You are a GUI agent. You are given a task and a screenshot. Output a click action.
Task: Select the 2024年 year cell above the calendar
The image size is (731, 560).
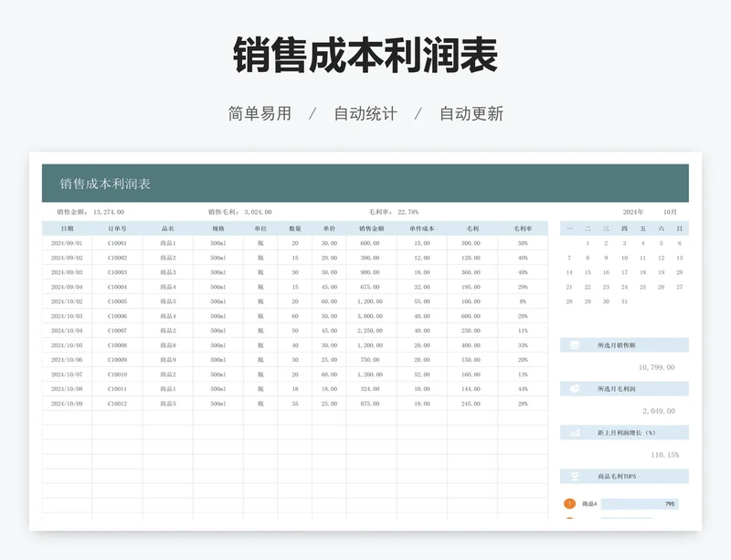point(632,212)
